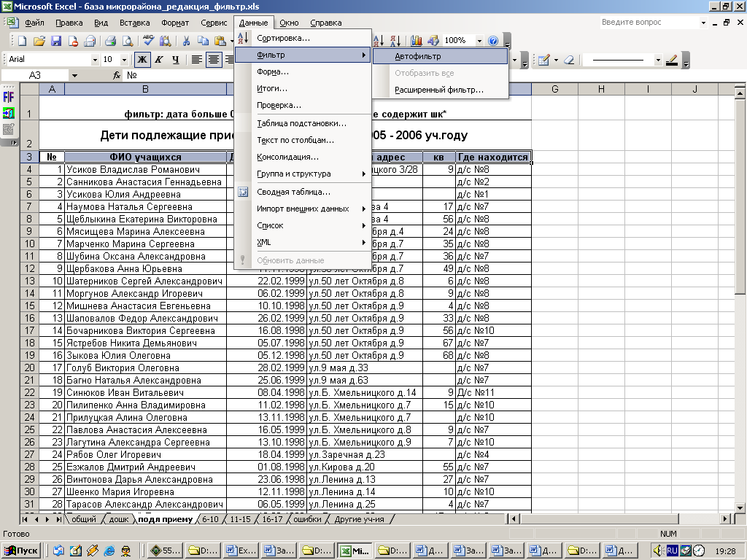Click the Cut scissors icon
The image size is (747, 560).
pyautogui.click(x=186, y=41)
